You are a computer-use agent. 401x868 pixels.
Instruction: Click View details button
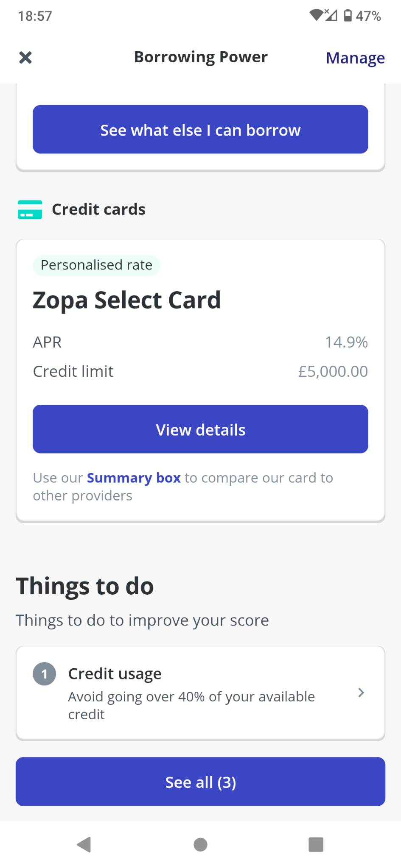coord(200,429)
